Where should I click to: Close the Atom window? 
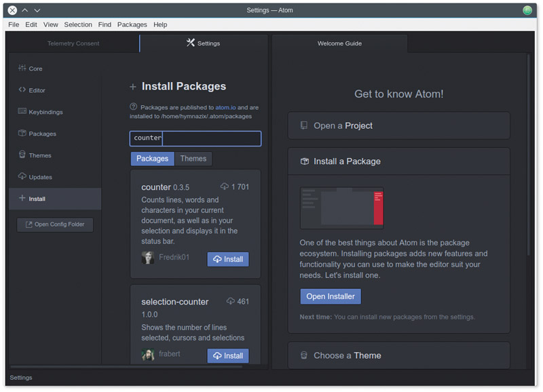pyautogui.click(x=12, y=10)
